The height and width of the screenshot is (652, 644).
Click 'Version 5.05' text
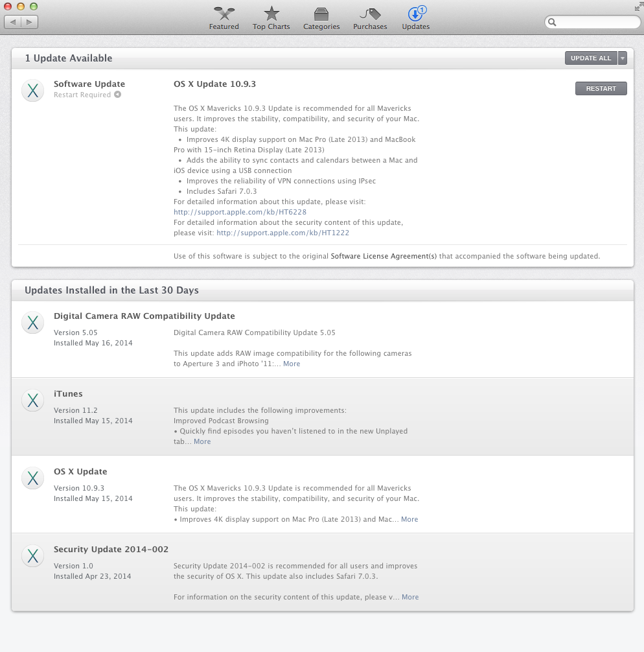click(76, 332)
